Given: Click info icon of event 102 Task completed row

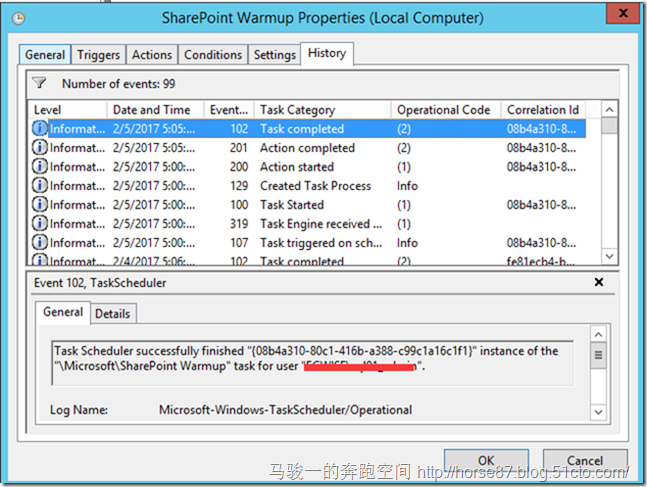Looking at the screenshot, I should [x=40, y=128].
